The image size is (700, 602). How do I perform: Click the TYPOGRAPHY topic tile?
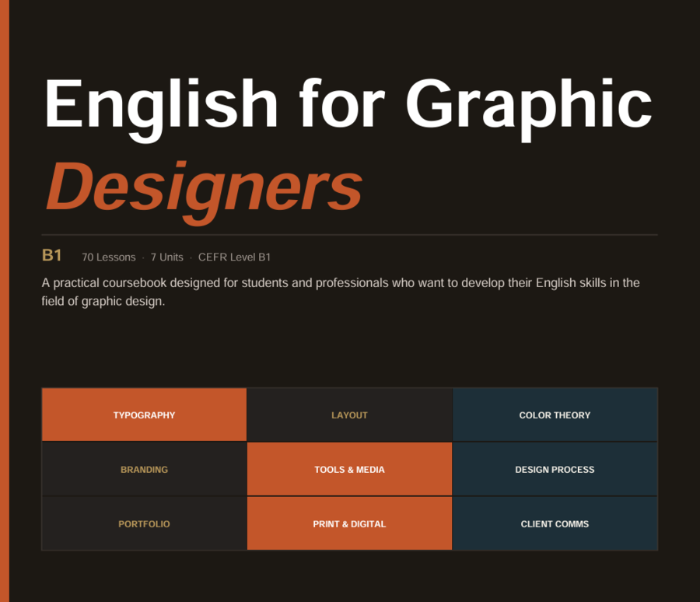[x=144, y=415]
